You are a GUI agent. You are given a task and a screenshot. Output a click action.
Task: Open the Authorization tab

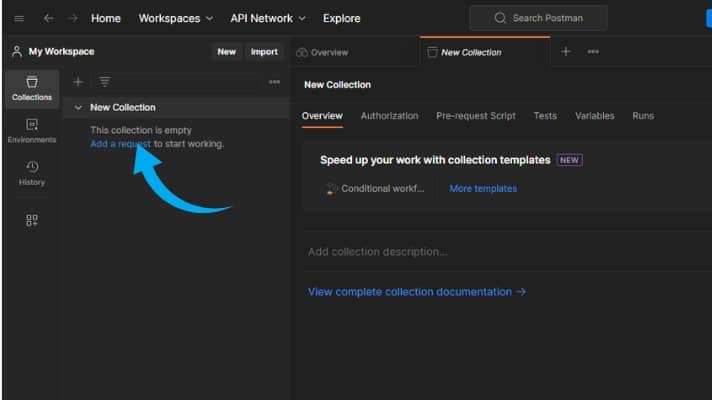pyautogui.click(x=390, y=116)
